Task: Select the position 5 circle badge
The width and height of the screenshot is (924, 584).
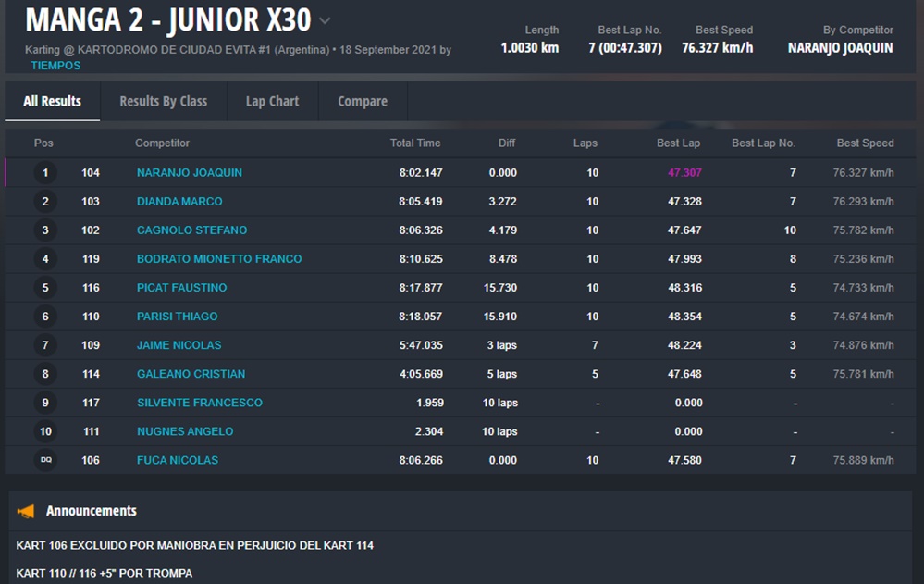Action: point(45,288)
